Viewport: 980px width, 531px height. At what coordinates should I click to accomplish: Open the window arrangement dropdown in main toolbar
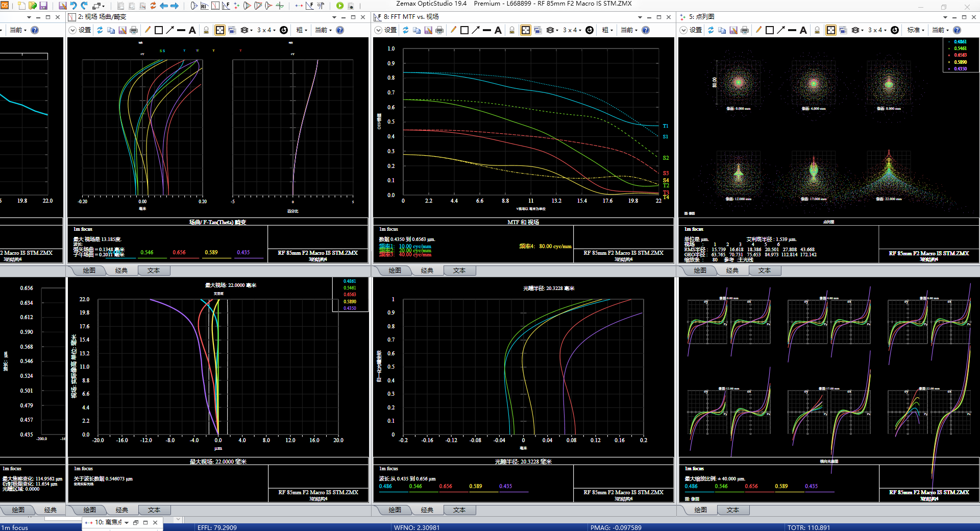point(98,6)
